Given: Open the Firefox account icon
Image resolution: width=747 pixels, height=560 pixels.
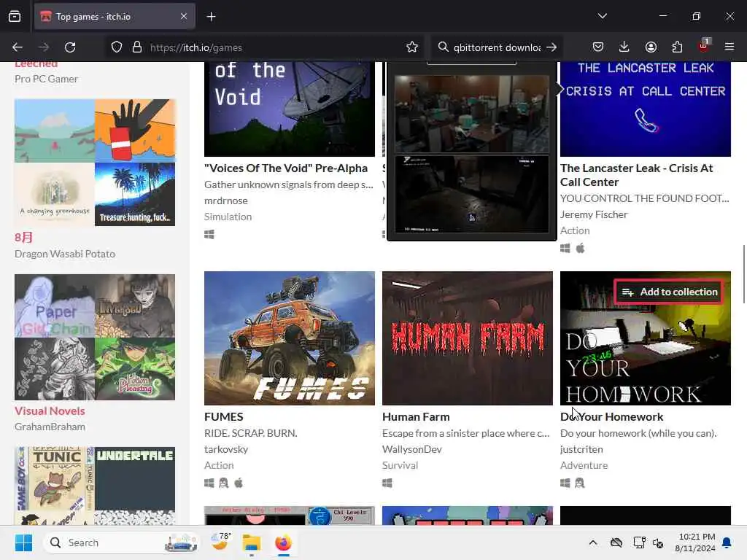Looking at the screenshot, I should [x=651, y=47].
